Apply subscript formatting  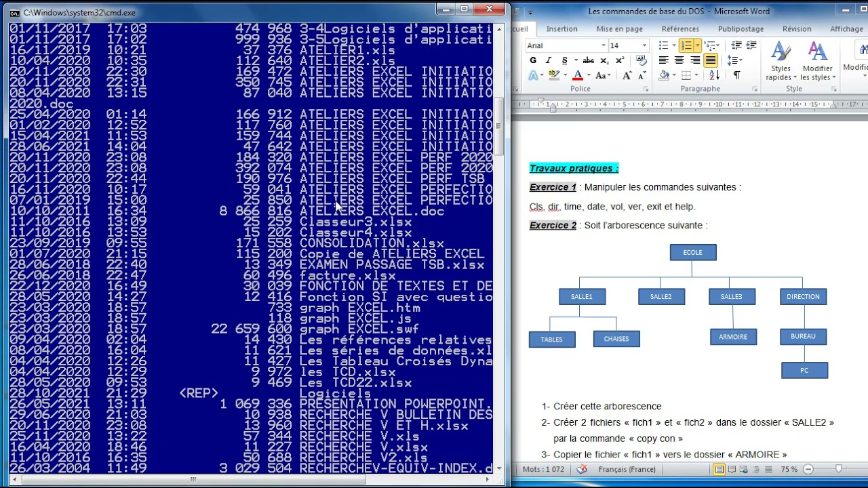pyautogui.click(x=604, y=60)
